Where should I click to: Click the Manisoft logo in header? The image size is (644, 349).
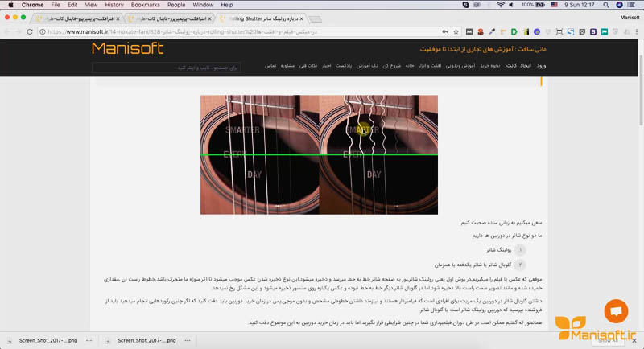click(x=128, y=48)
